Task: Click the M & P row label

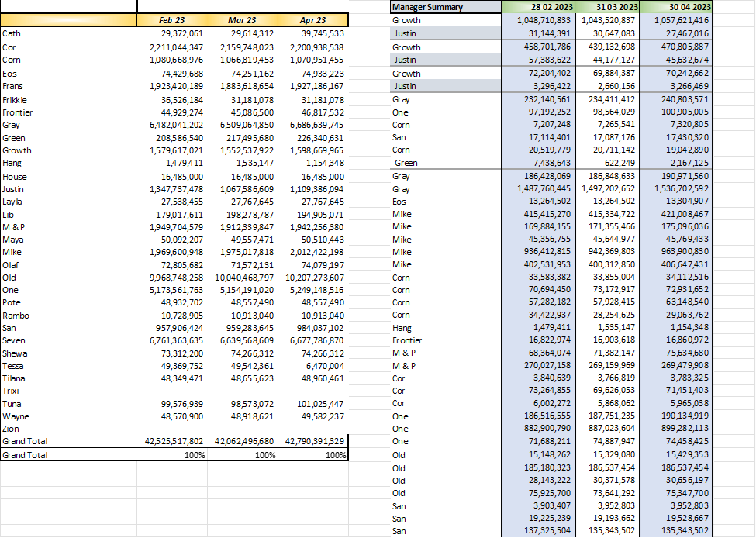Action: point(17,226)
